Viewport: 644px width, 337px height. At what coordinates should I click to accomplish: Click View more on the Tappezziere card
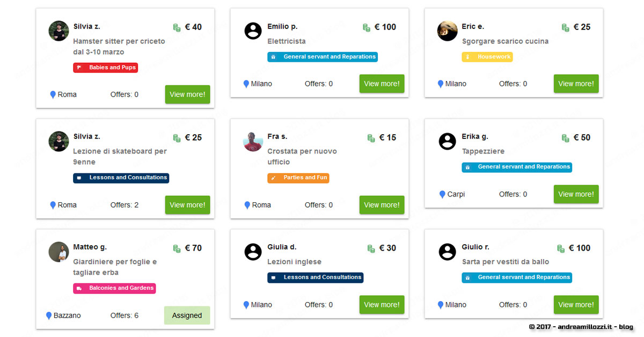[x=576, y=194]
